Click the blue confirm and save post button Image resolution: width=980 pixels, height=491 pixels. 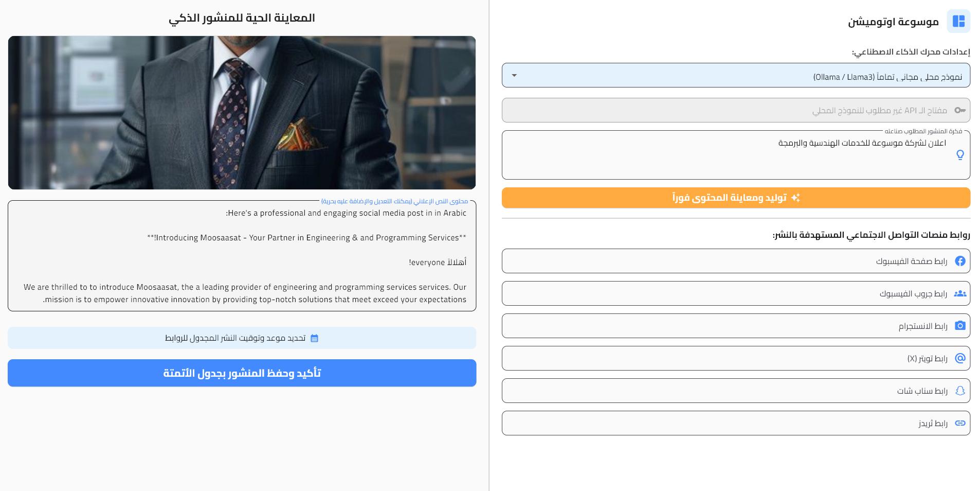242,373
